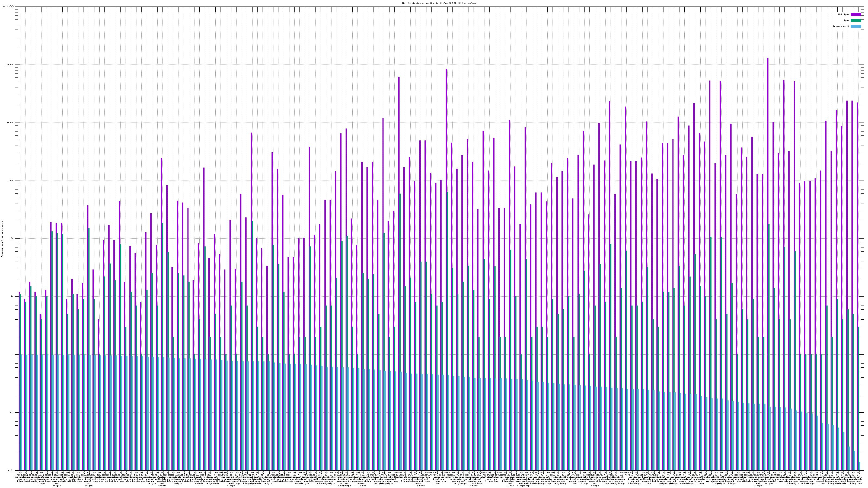Click the 1000 y-axis tick label

[x=11, y=181]
